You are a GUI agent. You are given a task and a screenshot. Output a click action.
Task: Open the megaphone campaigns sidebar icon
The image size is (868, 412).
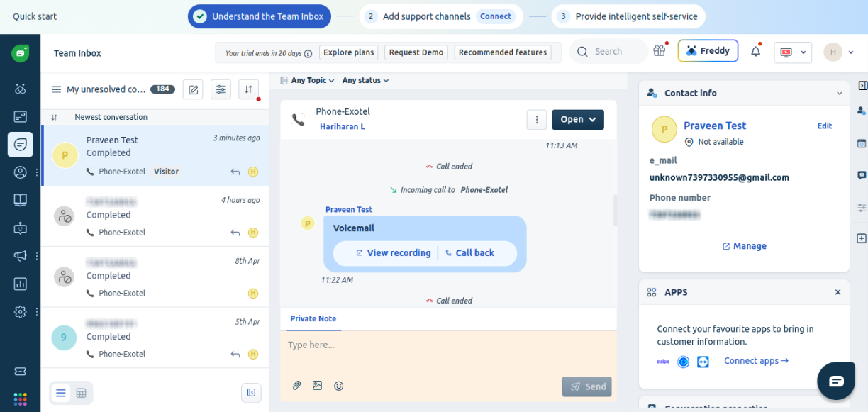tap(20, 256)
